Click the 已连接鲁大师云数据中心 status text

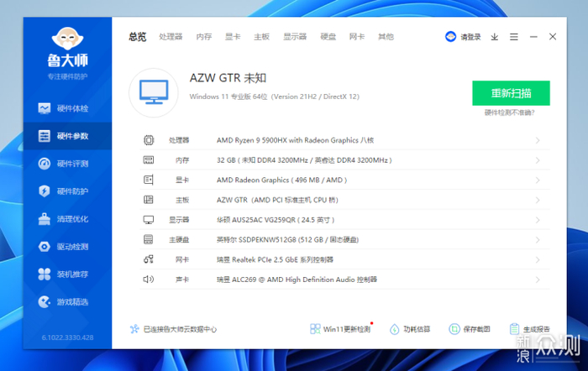[180, 329]
